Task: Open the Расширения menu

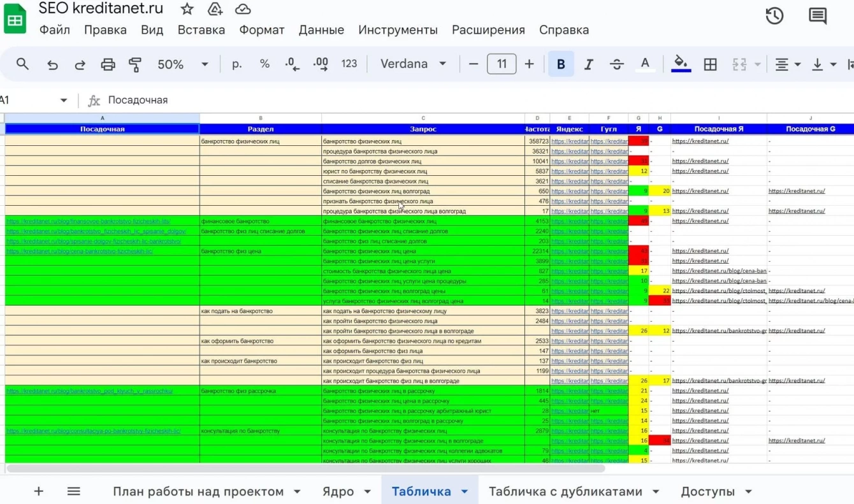Action: [x=488, y=30]
